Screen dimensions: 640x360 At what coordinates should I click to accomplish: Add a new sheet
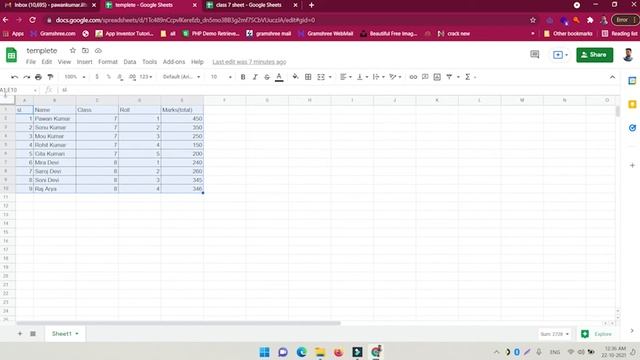click(x=20, y=333)
